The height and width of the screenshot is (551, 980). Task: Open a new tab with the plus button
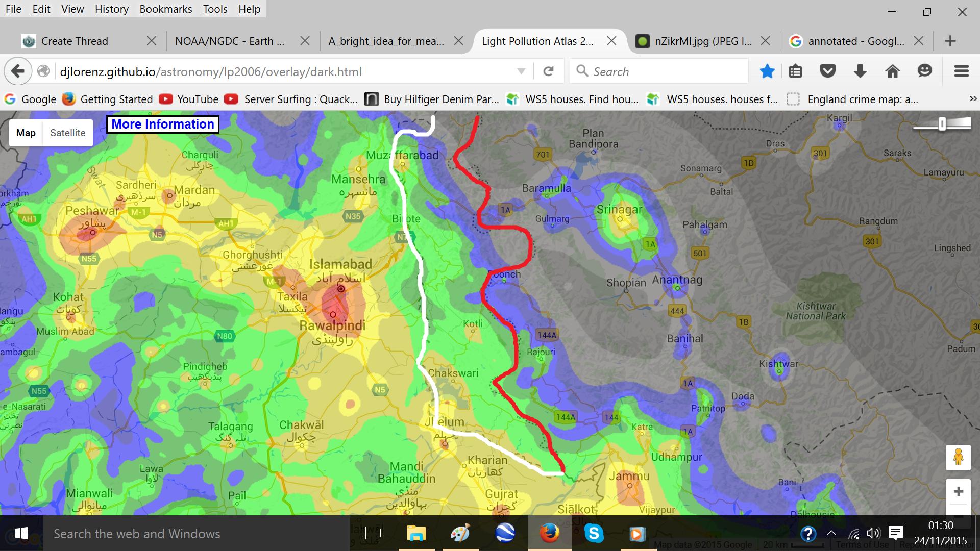[950, 41]
